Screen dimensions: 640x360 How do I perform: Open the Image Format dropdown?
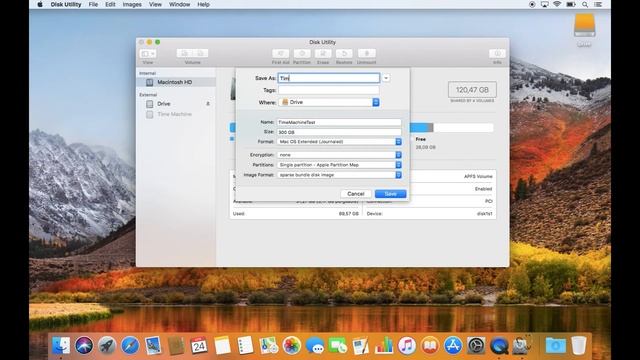[339, 175]
